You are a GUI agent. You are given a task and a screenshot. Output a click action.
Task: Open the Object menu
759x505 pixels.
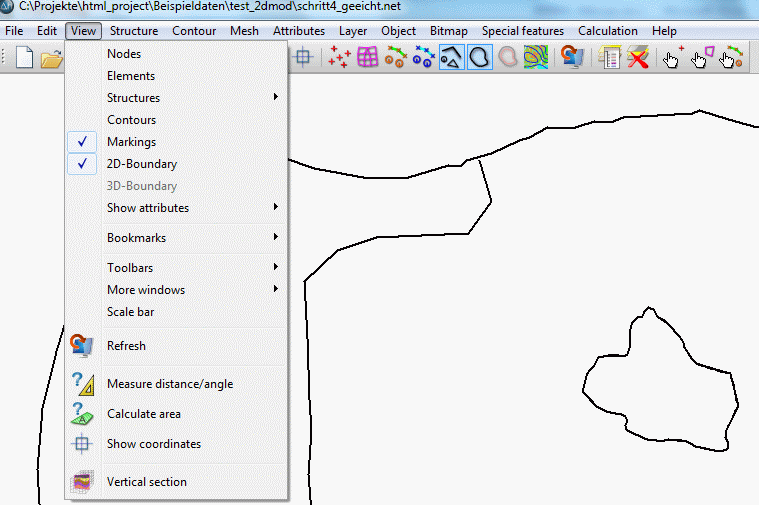(398, 31)
